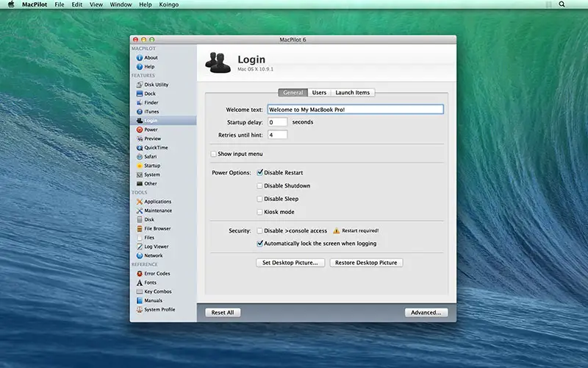This screenshot has width=588, height=368.
Task: Click the Set Desktop Picture... button
Action: click(290, 263)
